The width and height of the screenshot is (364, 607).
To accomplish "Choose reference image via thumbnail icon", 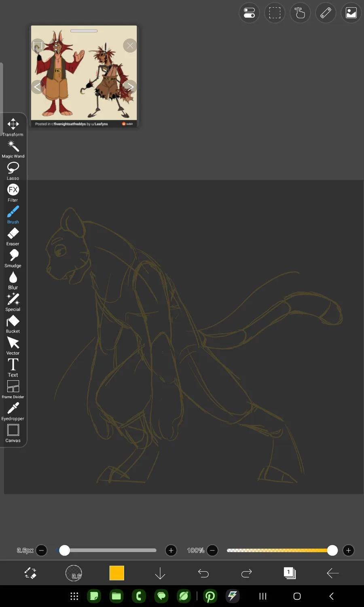I will click(x=38, y=46).
